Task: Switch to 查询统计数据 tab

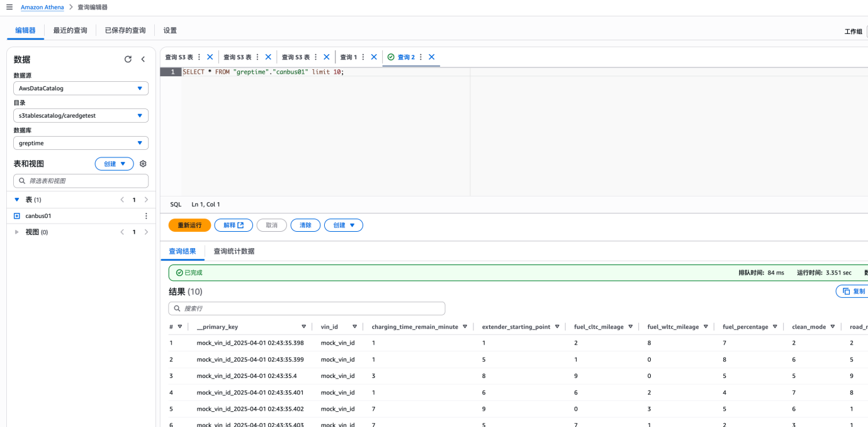Action: pos(234,251)
